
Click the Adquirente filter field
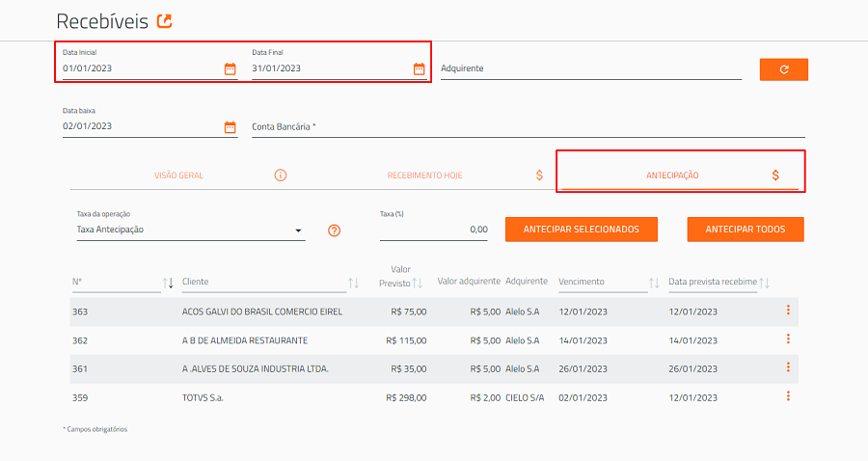(x=590, y=68)
